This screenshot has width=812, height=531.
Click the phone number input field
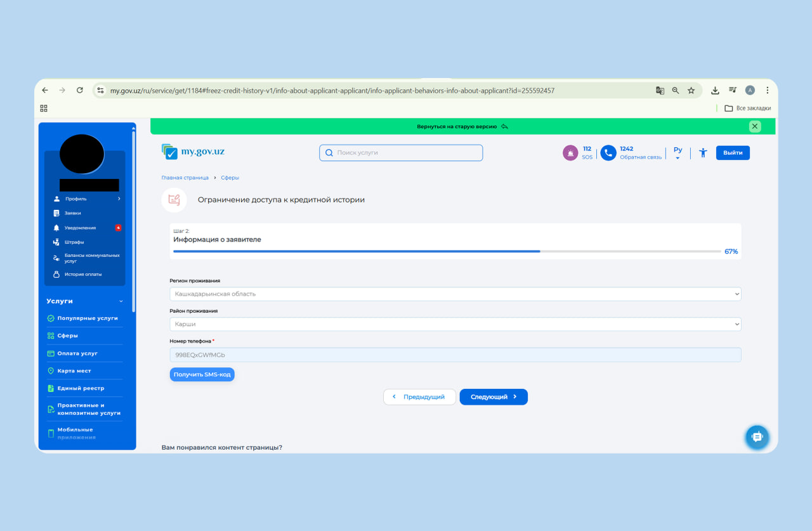tap(455, 355)
